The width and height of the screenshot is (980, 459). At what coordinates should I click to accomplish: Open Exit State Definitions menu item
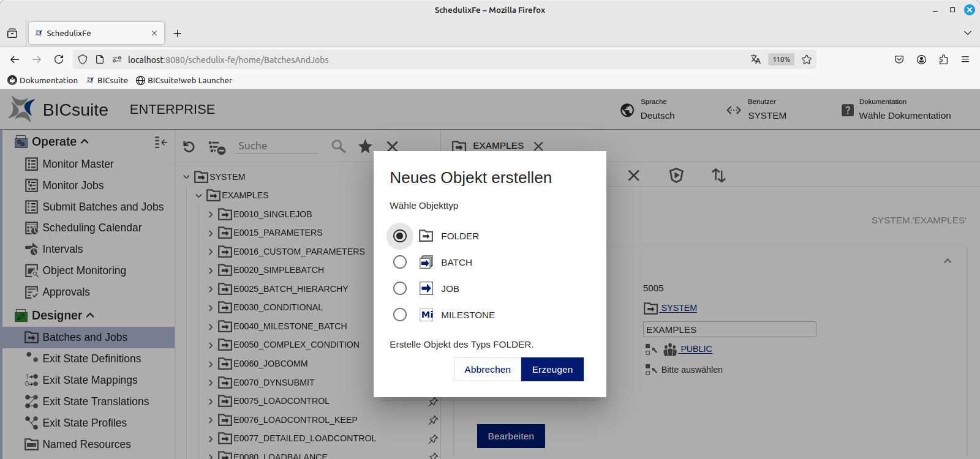coord(91,359)
